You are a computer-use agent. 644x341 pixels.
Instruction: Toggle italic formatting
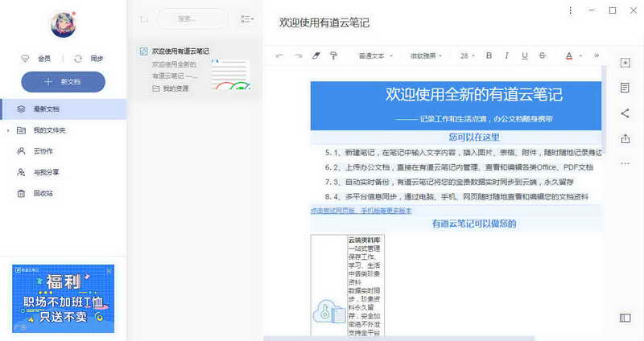pyautogui.click(x=506, y=55)
